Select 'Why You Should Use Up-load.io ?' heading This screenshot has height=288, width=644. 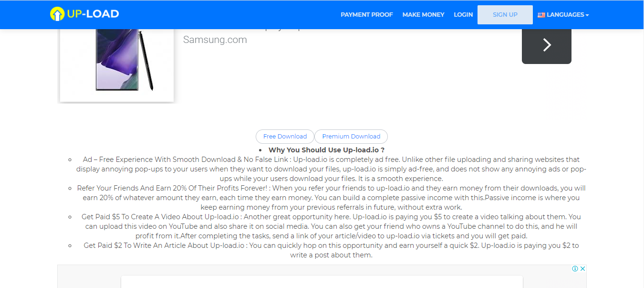point(326,150)
